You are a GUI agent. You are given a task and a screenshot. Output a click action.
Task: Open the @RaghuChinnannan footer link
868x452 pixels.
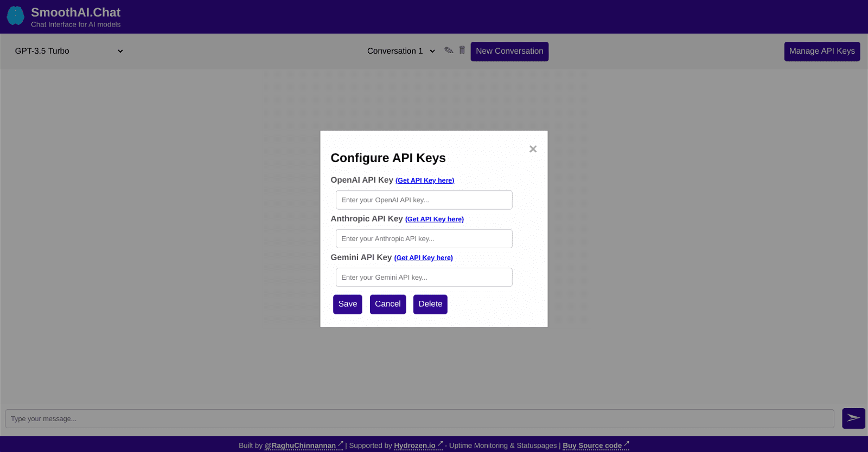(x=300, y=445)
